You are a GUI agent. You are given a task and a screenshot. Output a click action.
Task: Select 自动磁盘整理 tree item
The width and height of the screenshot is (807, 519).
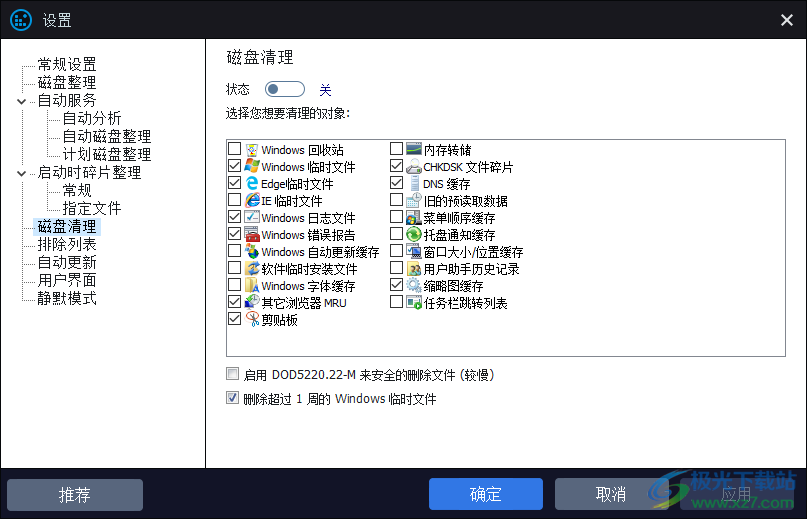[107, 136]
